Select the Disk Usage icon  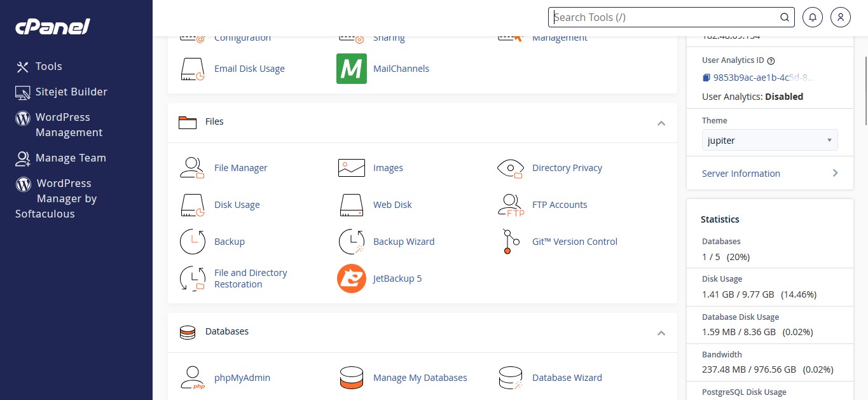(x=192, y=205)
